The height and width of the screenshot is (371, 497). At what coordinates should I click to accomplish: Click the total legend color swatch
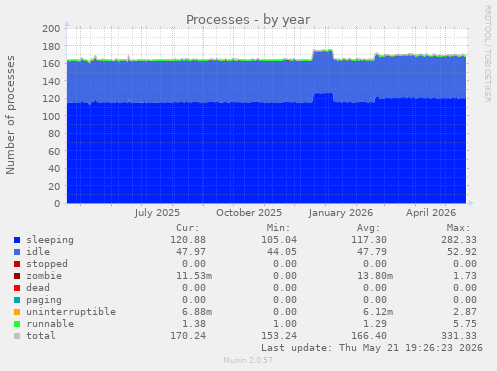[x=17, y=336]
